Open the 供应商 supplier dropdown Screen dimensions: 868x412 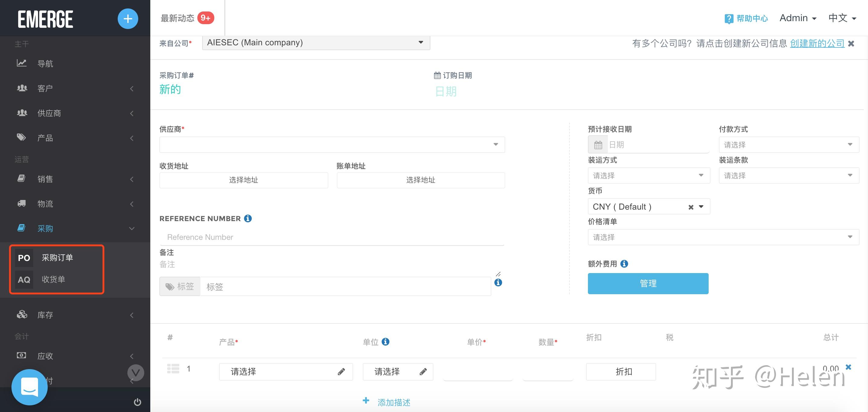click(x=332, y=145)
